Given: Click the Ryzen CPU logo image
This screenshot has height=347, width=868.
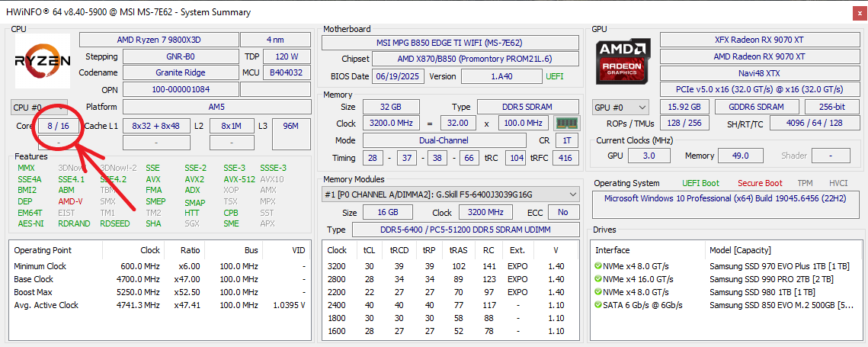Looking at the screenshot, I should click(43, 61).
